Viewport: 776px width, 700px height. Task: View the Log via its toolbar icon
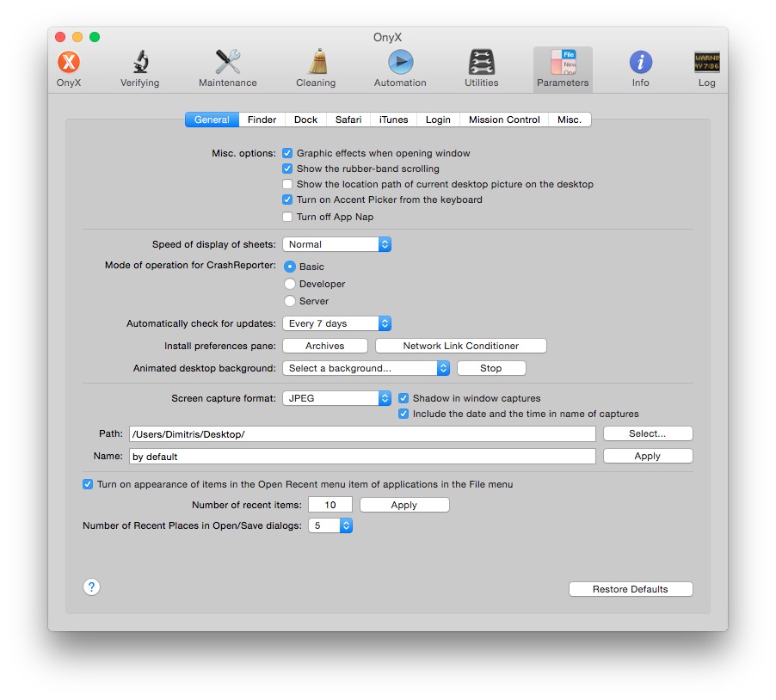706,67
